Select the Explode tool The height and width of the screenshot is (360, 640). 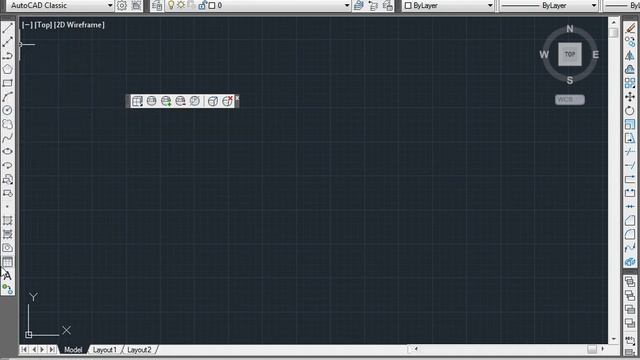tap(630, 262)
